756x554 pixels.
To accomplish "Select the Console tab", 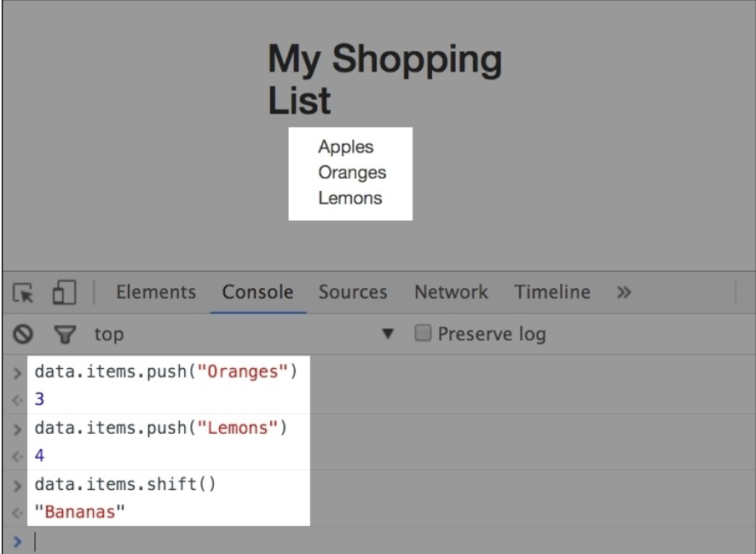I will click(257, 292).
